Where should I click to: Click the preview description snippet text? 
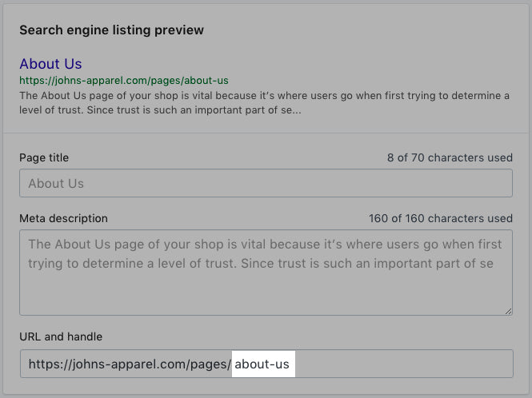tap(264, 103)
